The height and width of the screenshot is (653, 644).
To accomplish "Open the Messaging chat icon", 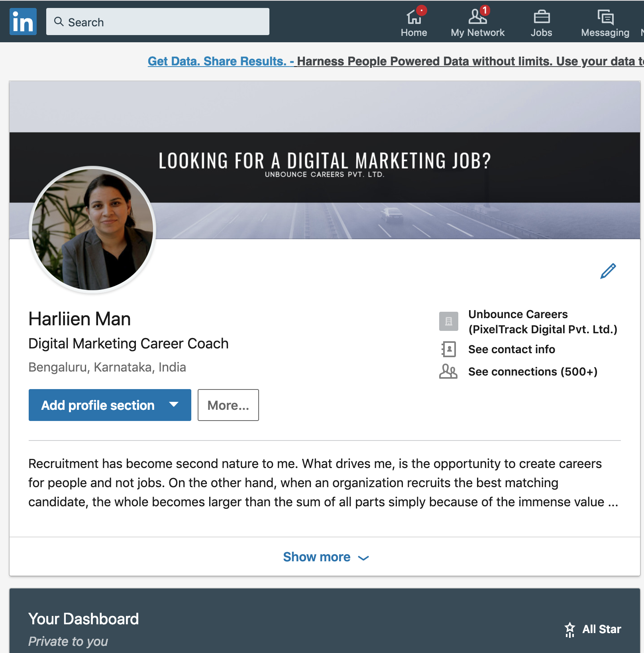I will (x=605, y=17).
